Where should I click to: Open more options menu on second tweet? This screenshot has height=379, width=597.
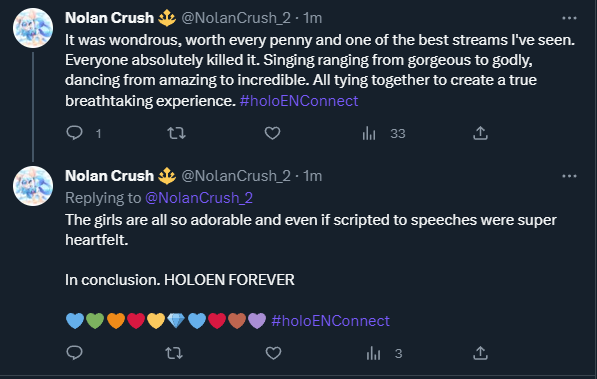pyautogui.click(x=569, y=176)
